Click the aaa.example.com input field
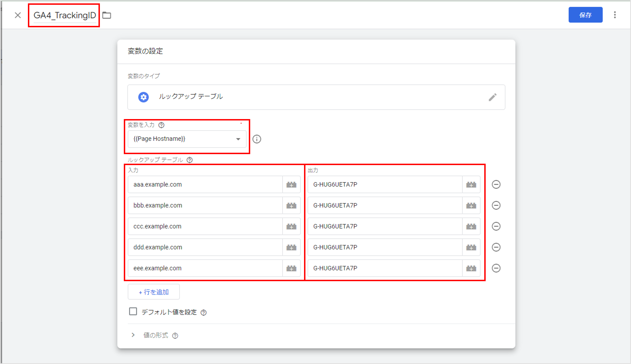This screenshot has width=631, height=364. (205, 185)
